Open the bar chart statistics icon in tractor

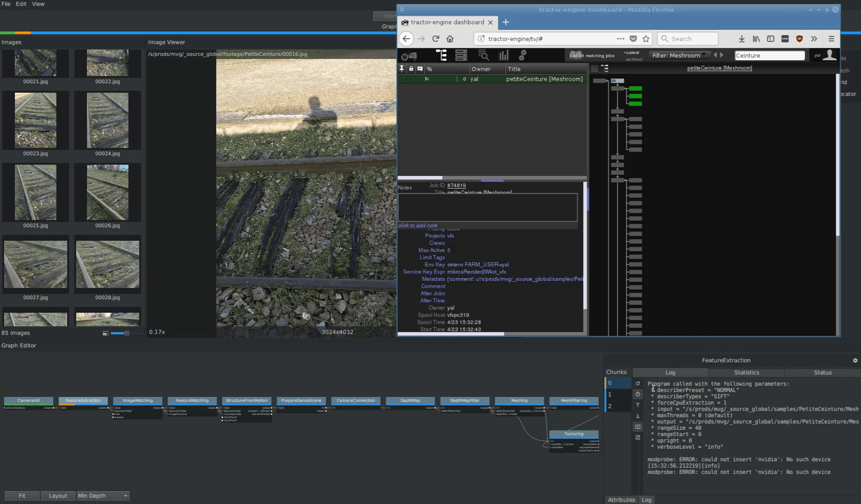click(503, 56)
